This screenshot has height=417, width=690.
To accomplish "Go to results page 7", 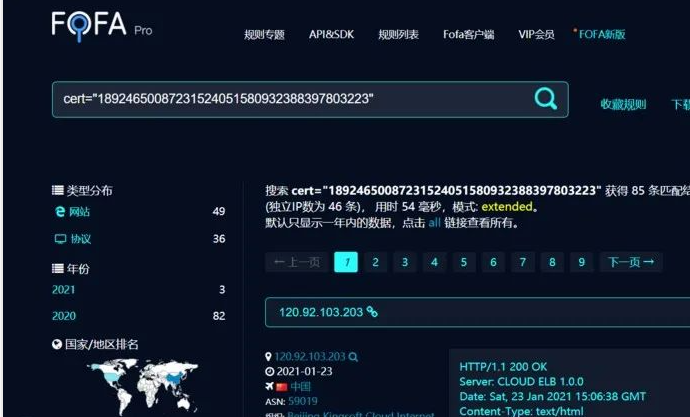I will 523,262.
